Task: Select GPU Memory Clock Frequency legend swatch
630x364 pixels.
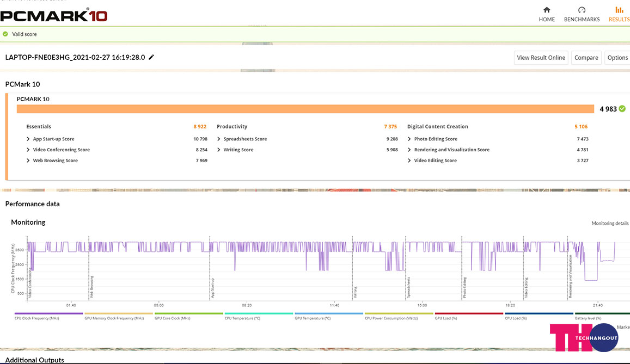Action: 119,313
